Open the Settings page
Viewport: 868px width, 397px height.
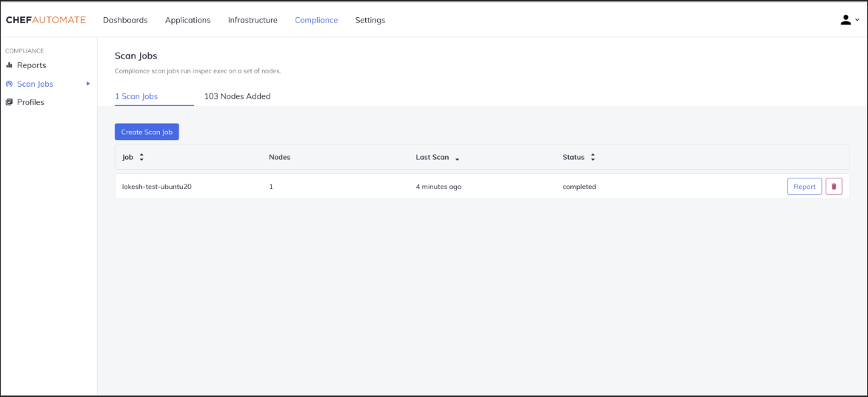(370, 20)
